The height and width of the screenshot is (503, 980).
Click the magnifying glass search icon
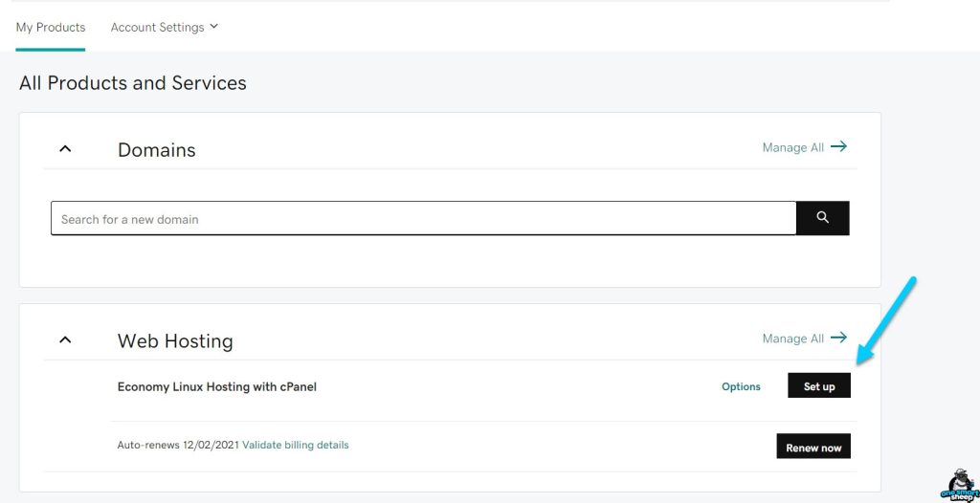coord(822,218)
